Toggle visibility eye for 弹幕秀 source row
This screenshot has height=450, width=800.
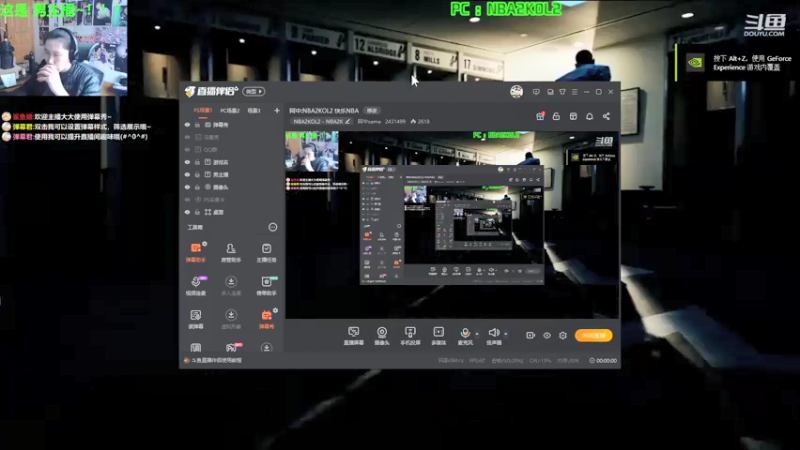click(187, 125)
